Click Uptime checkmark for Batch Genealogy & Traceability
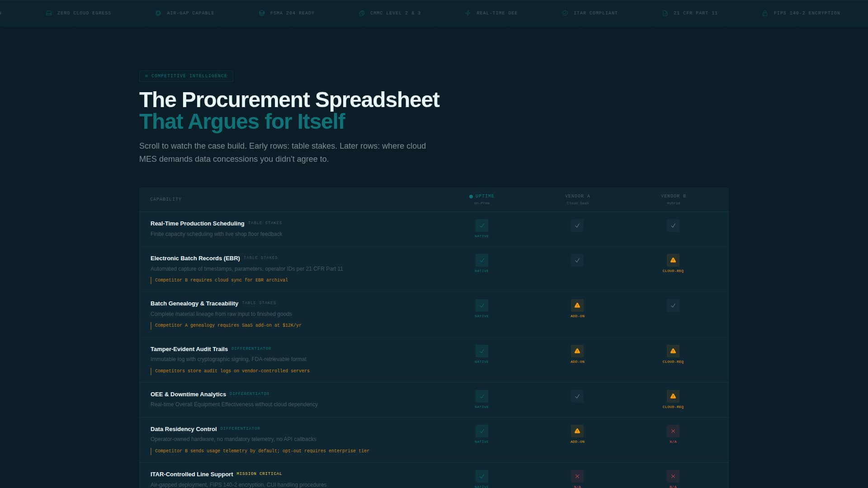The height and width of the screenshot is (488, 868). [x=482, y=305]
